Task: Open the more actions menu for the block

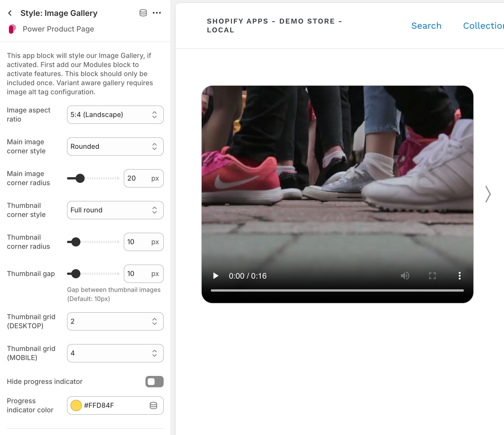Action: click(x=157, y=13)
